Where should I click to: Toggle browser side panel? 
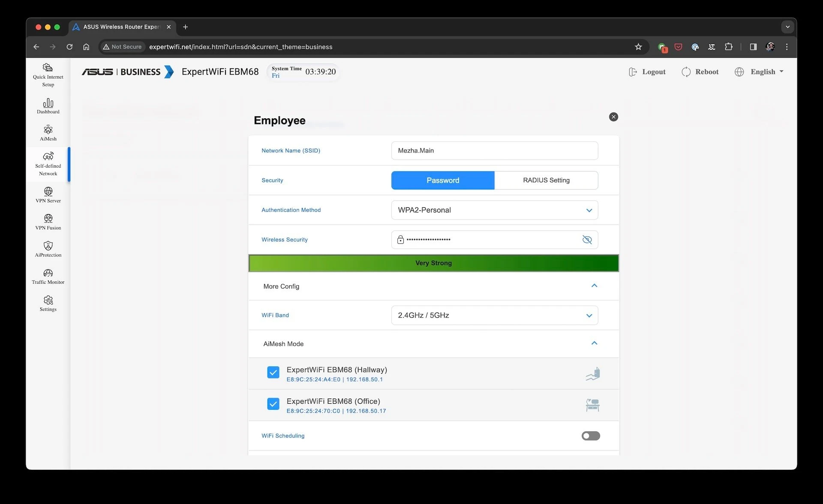(753, 47)
